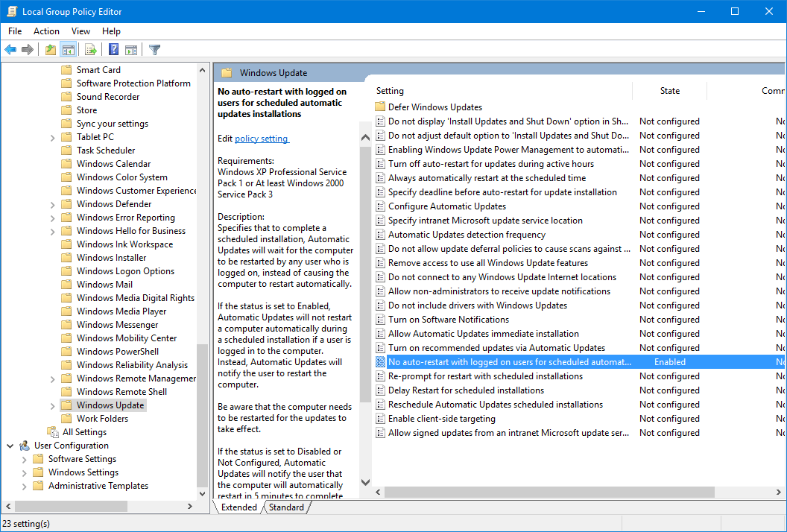787x532 pixels.
Task: Click the policy icon for Delay Restart for scheduled installations
Action: tap(380, 390)
